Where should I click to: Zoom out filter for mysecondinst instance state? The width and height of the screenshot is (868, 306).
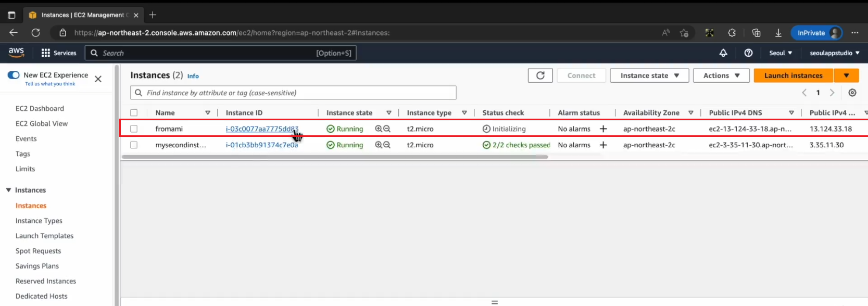(387, 145)
